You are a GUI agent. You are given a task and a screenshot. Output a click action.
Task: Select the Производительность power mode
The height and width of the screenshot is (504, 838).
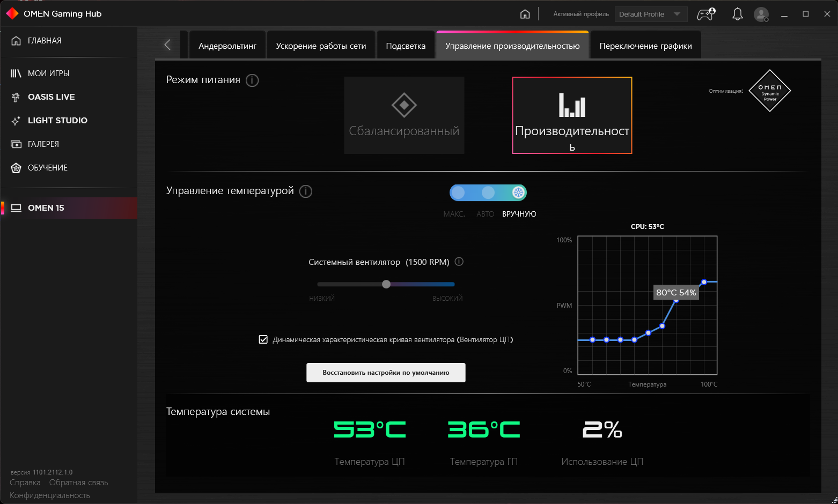coord(572,115)
